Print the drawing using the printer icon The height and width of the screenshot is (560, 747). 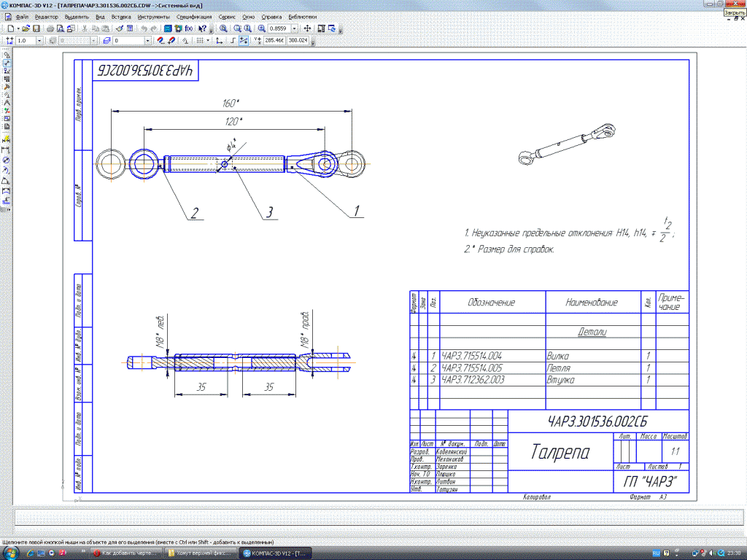(50, 28)
